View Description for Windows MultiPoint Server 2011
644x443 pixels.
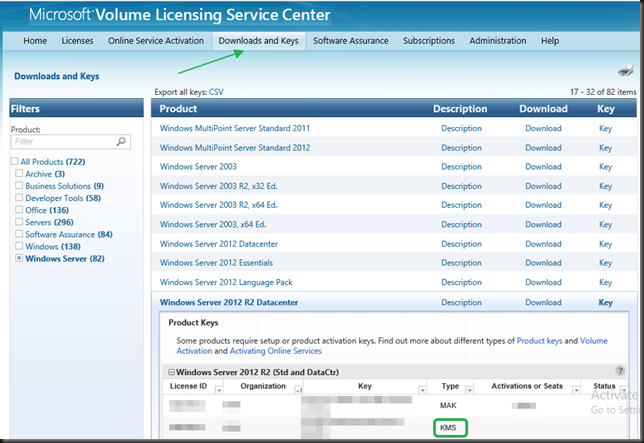[x=461, y=128]
